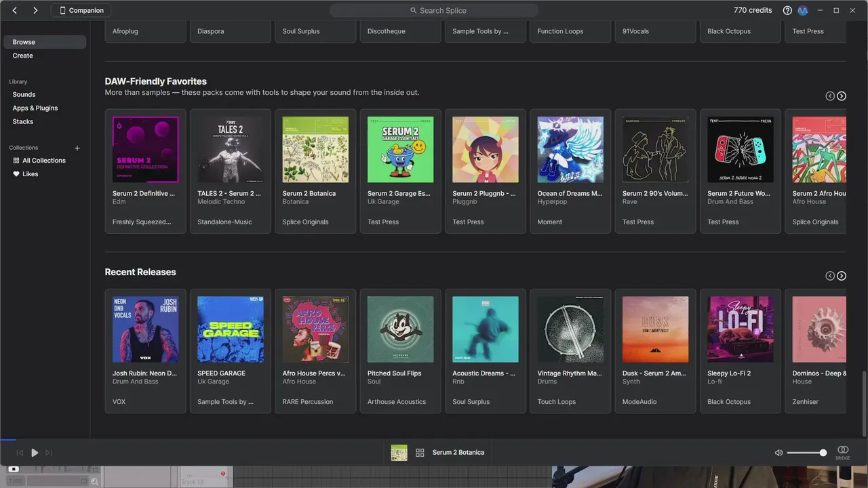The height and width of the screenshot is (488, 868).
Task: Click the Likes heart icon
Action: tap(16, 174)
